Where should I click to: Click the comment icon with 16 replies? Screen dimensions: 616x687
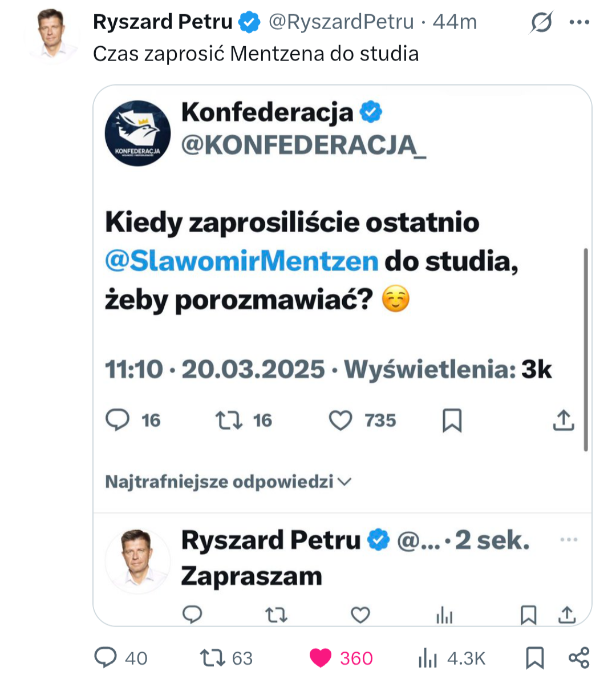pos(117,420)
